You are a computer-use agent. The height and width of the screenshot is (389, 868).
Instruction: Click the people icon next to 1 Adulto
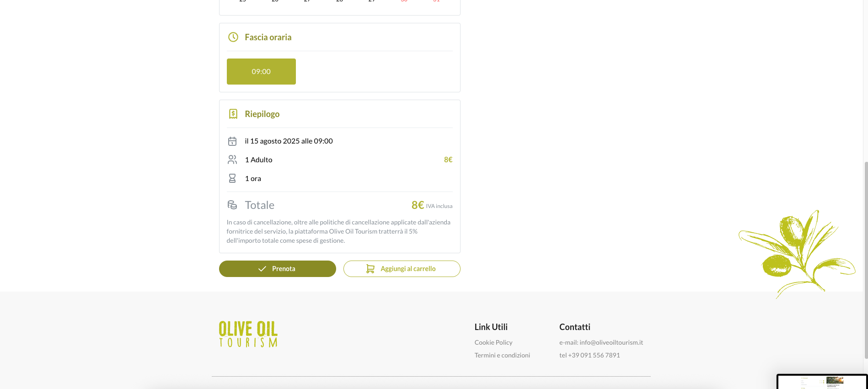pos(232,160)
